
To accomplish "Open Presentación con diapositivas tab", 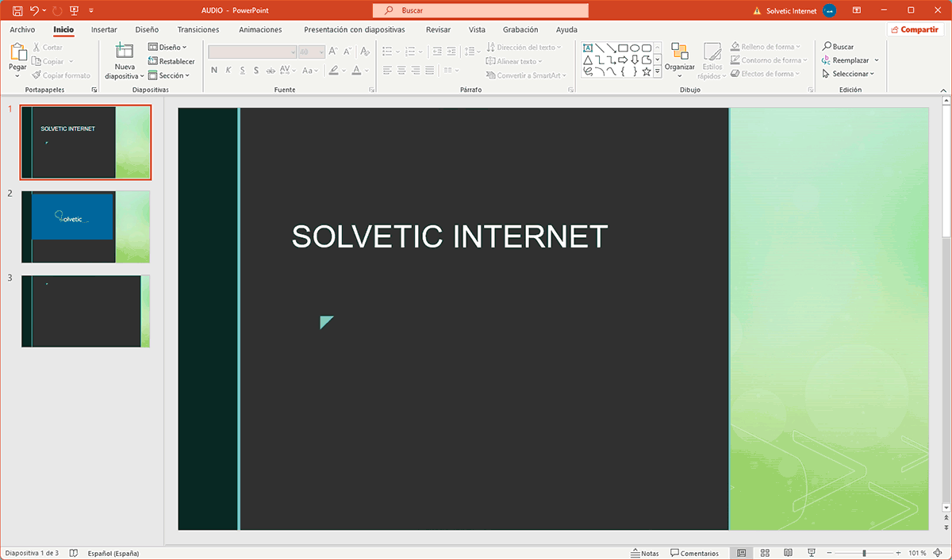I will pyautogui.click(x=355, y=29).
